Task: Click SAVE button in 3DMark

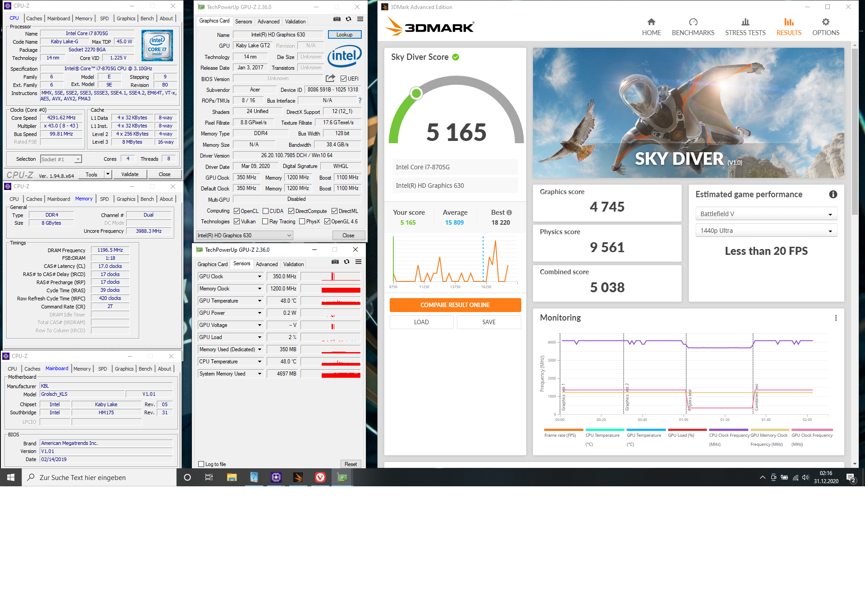Action: tap(489, 322)
